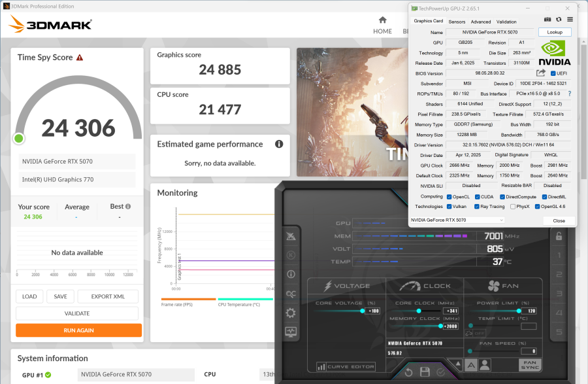Image resolution: width=588 pixels, height=384 pixels.
Task: Click the Power Limit slider handle
Action: pos(519,311)
